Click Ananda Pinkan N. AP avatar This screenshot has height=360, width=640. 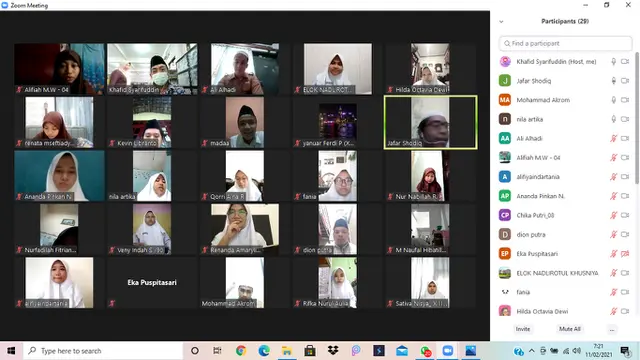tap(505, 196)
